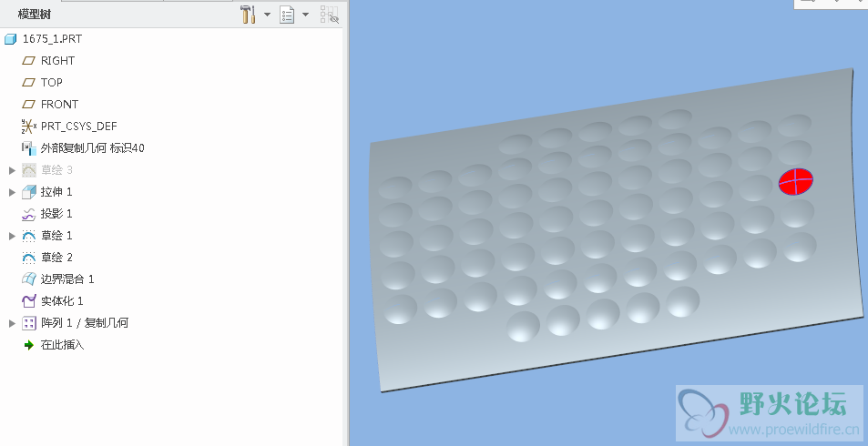The height and width of the screenshot is (446, 868).
Task: Open dropdown arrow beside settings hammer icon
Action: pyautogui.click(x=268, y=15)
